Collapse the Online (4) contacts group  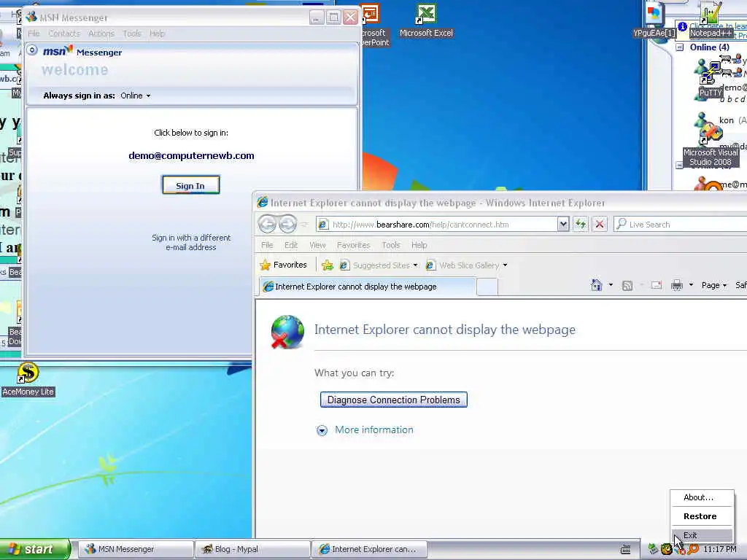tap(680, 47)
